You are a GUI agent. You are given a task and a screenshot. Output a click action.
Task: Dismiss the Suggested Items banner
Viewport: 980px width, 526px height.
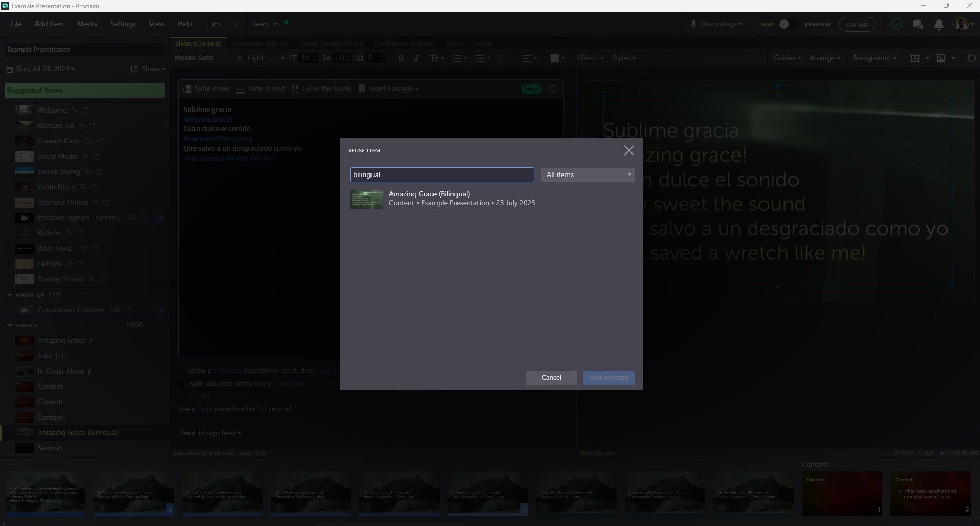click(x=157, y=90)
